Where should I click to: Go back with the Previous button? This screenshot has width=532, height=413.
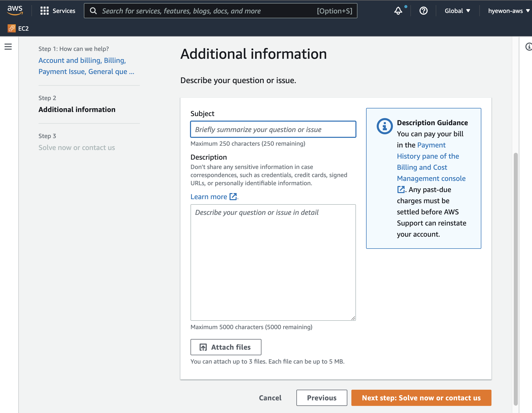tap(321, 398)
